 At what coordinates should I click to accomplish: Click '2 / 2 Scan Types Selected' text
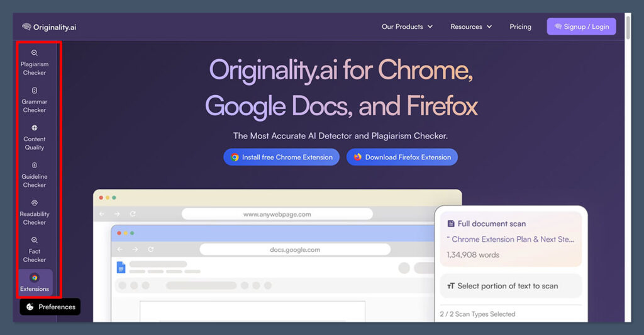(x=477, y=314)
